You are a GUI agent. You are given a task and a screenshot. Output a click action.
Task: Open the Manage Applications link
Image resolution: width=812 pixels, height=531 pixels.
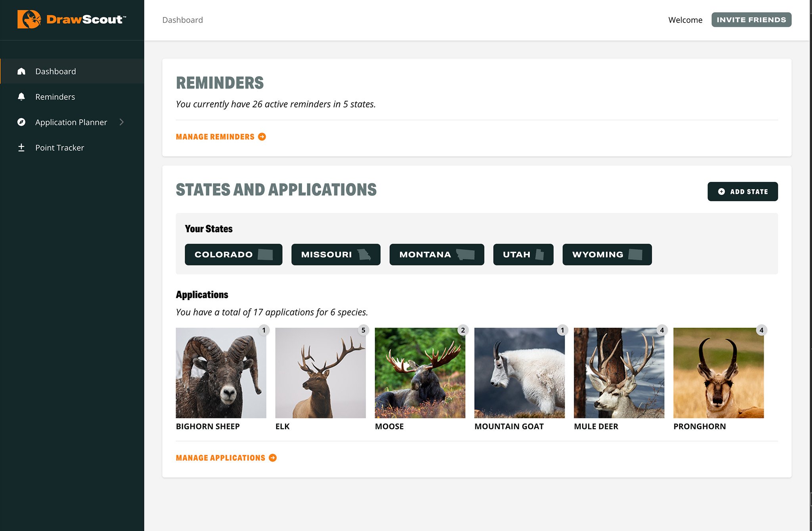click(220, 458)
